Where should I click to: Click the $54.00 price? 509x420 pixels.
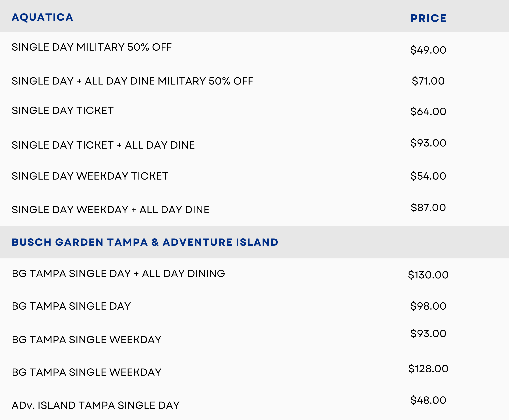pyautogui.click(x=428, y=176)
